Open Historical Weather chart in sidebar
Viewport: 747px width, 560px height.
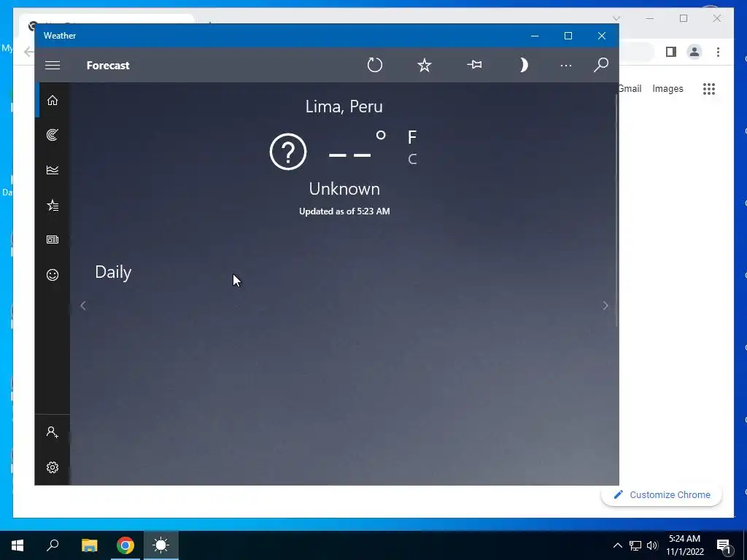click(x=53, y=170)
